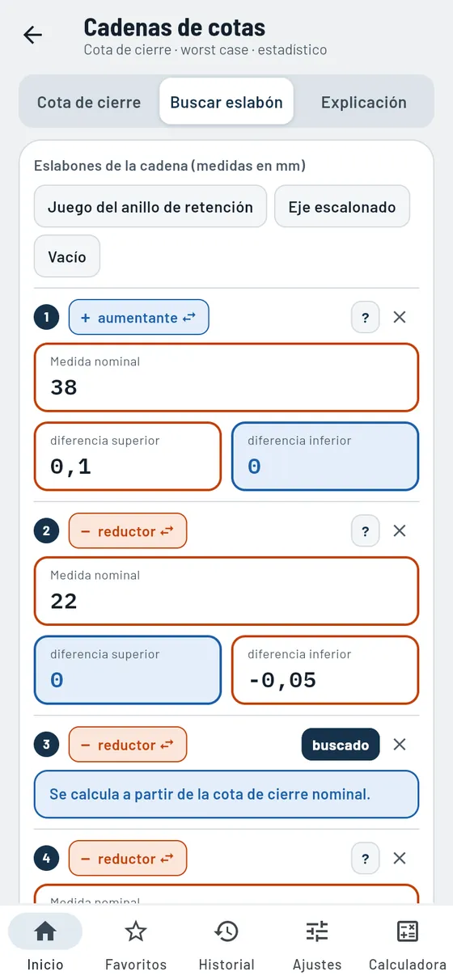
Task: Go back using the arrow icon
Action: (32, 35)
